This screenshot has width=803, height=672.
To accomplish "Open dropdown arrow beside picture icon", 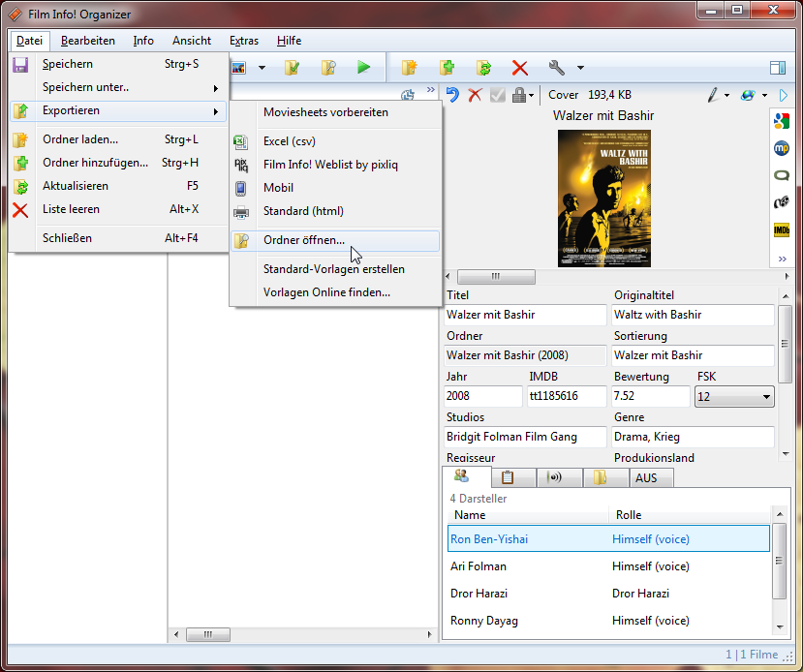I will pos(262,68).
